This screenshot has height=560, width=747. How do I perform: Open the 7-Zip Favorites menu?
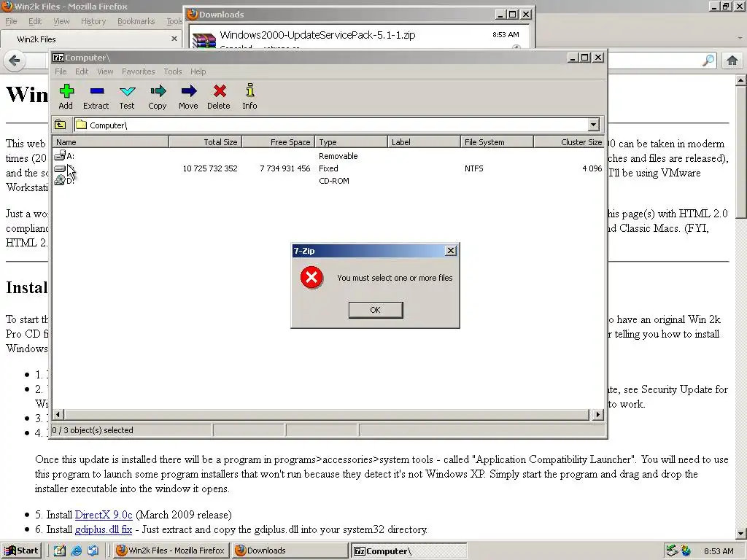[x=138, y=71]
